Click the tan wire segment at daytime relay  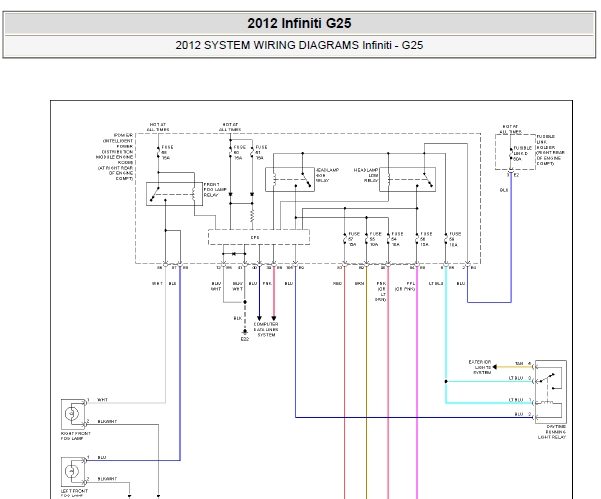515,367
